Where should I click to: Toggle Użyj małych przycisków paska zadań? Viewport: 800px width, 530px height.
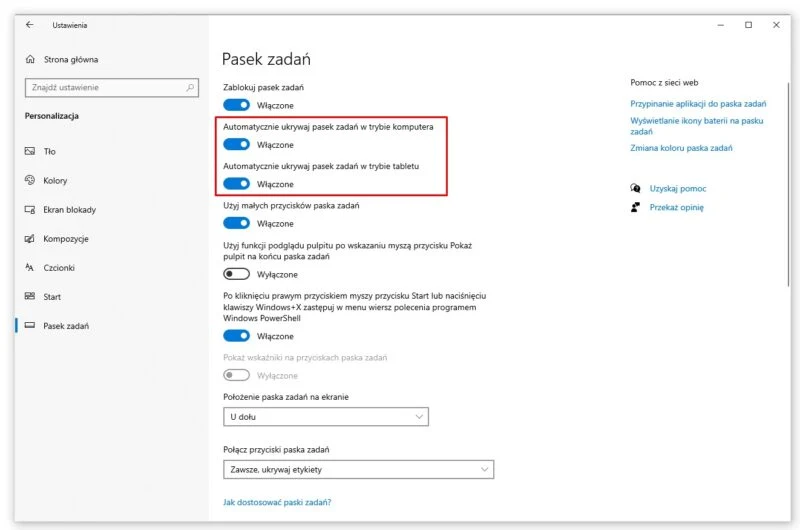point(236,224)
